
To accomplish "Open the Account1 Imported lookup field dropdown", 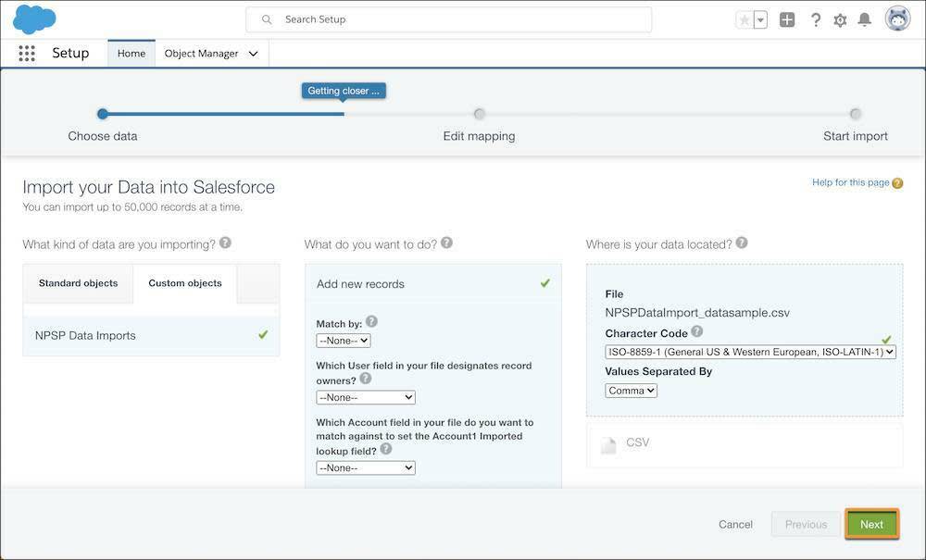I will [x=366, y=467].
